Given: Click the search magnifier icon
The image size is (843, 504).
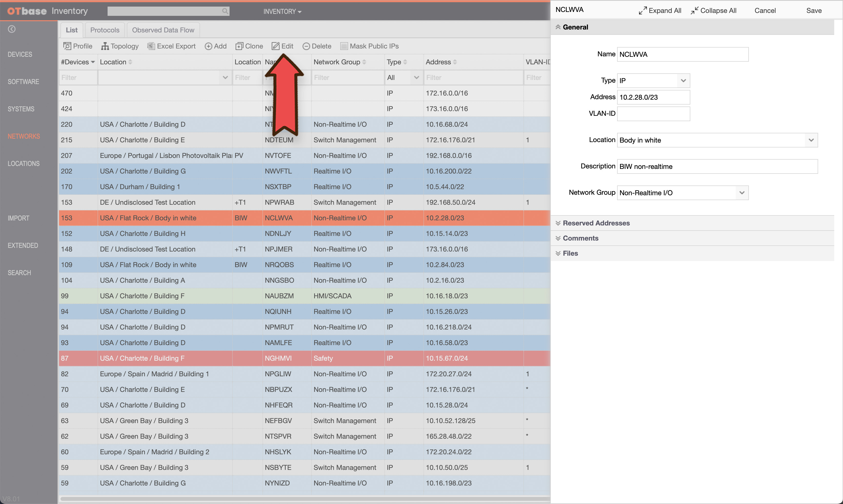Looking at the screenshot, I should 225,11.
